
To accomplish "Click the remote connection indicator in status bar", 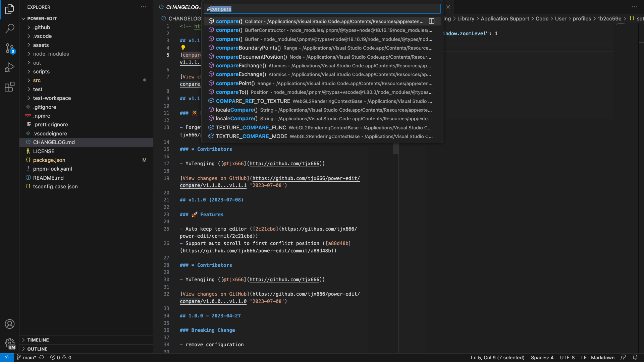I will (x=6, y=357).
